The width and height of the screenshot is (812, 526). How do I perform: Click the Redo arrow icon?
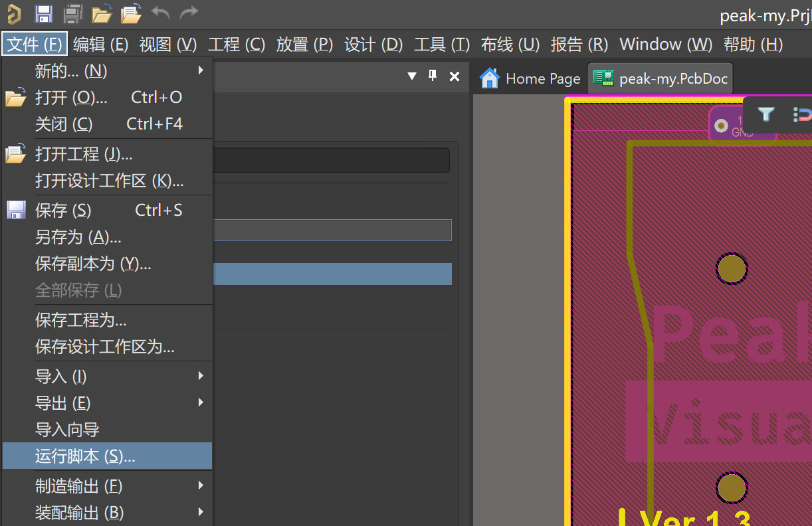pos(189,12)
